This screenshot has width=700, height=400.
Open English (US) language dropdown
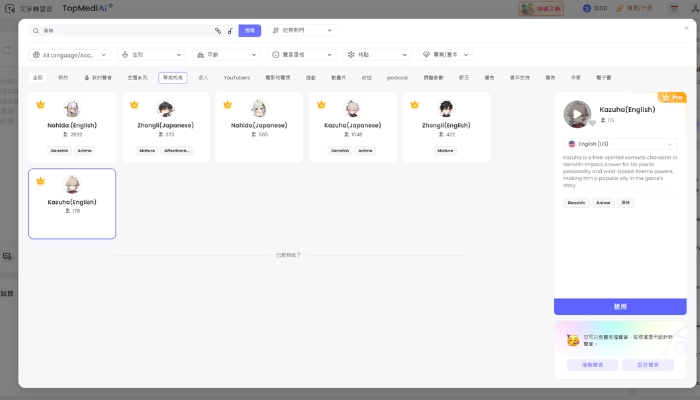tap(620, 144)
